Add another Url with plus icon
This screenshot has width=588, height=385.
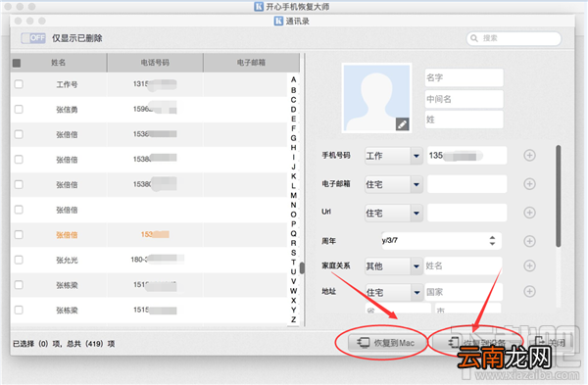pyautogui.click(x=529, y=213)
